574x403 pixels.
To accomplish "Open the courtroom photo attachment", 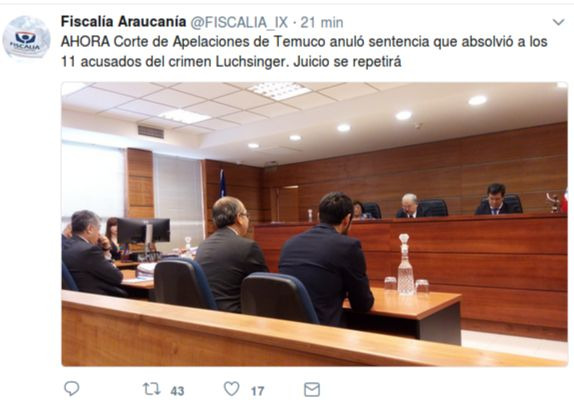I will 314,224.
